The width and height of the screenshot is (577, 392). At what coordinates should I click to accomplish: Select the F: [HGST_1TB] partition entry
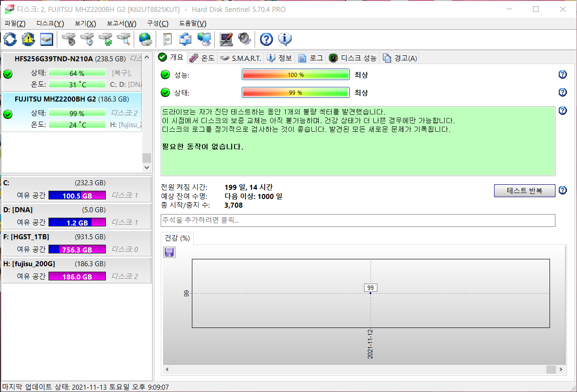point(76,243)
